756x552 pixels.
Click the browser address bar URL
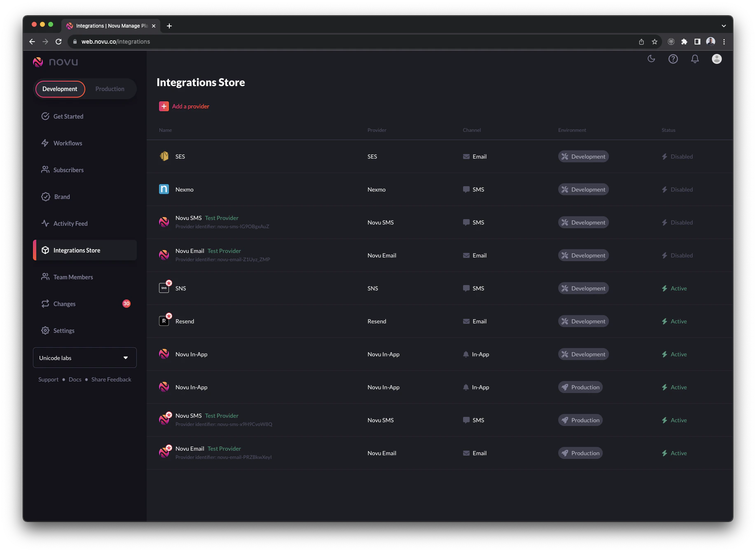115,42
